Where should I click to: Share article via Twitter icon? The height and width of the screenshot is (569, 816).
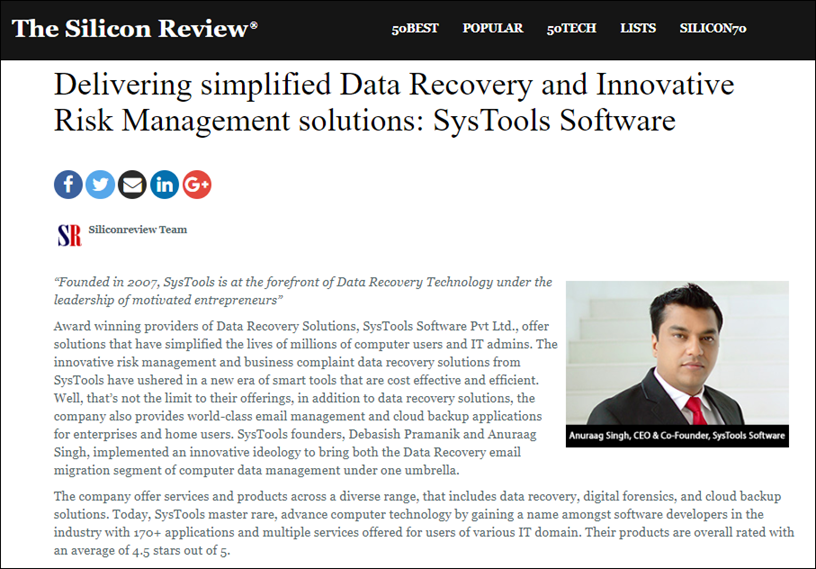[100, 184]
